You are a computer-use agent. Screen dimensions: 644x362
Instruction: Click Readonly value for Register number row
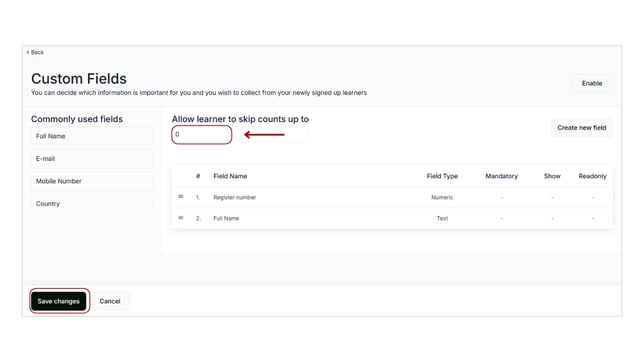point(593,198)
